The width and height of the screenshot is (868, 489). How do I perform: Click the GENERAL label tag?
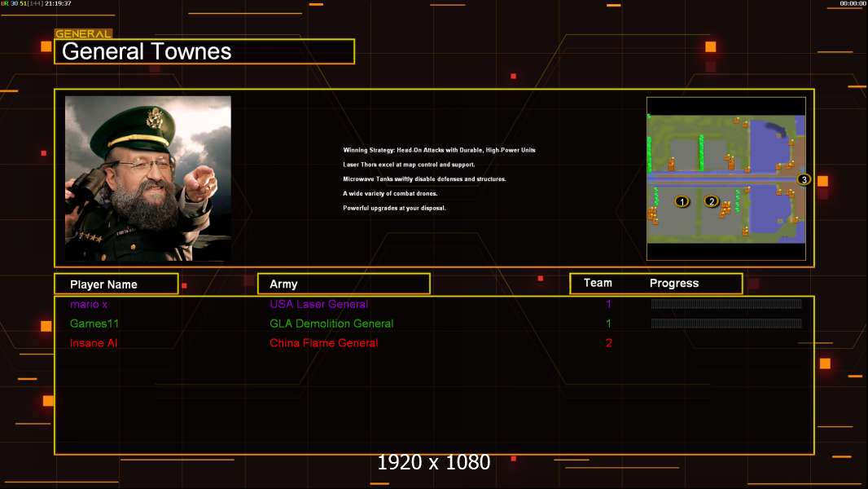[83, 33]
